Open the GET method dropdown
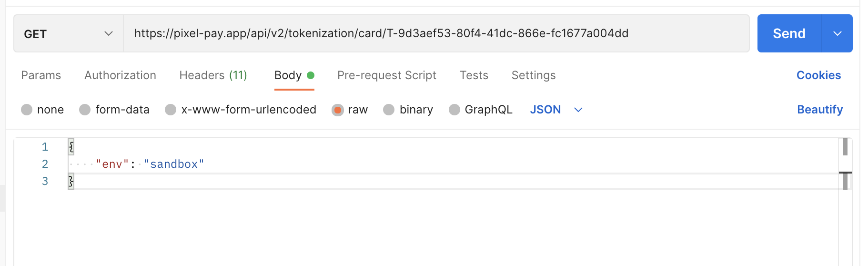 [x=68, y=34]
